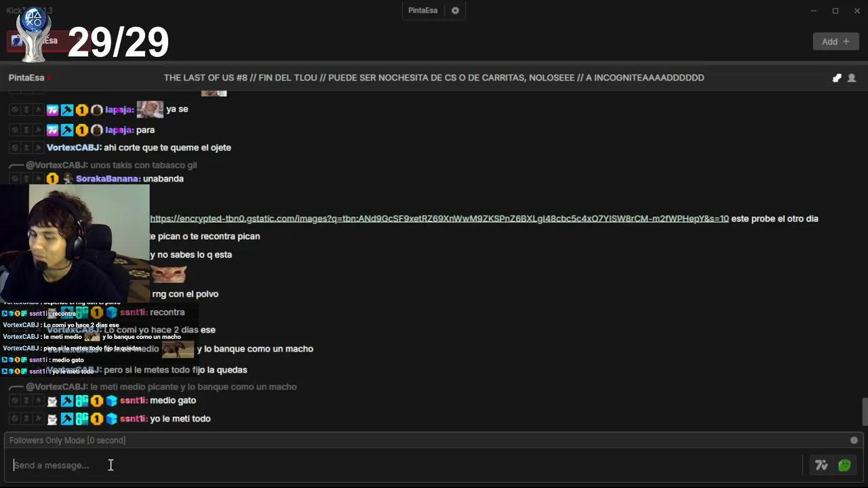This screenshot has height=488, width=868.
Task: Open the chatters list user icon
Action: click(x=852, y=78)
